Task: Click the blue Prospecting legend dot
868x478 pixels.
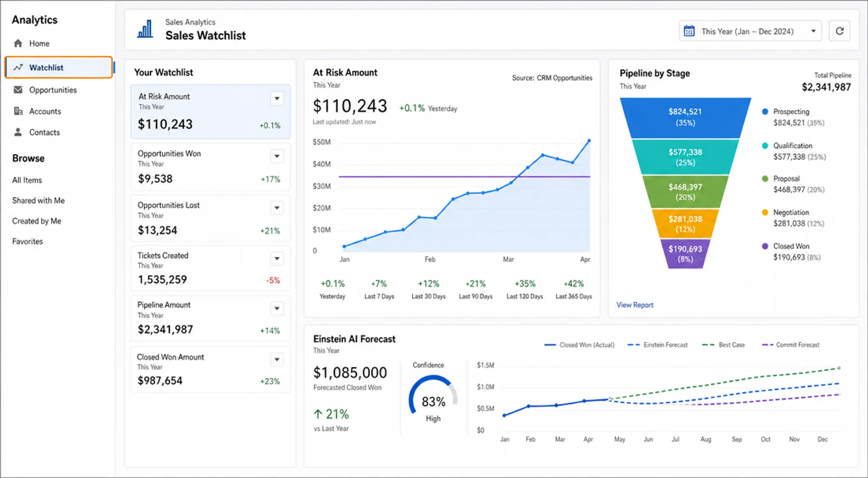Action: (765, 112)
